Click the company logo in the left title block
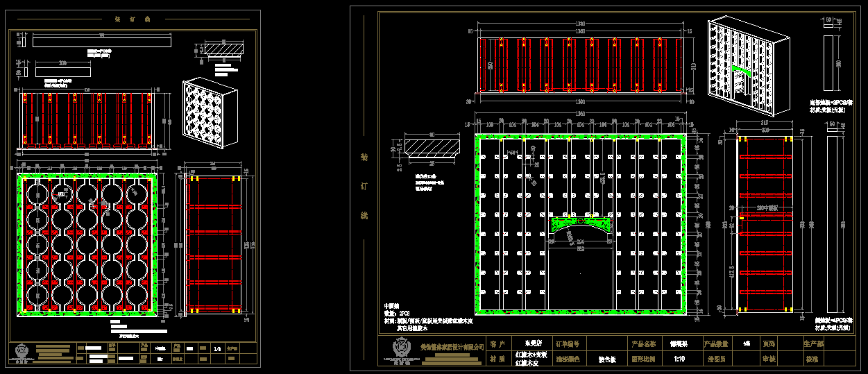Screen dimensions: 868x374 (x=23, y=352)
